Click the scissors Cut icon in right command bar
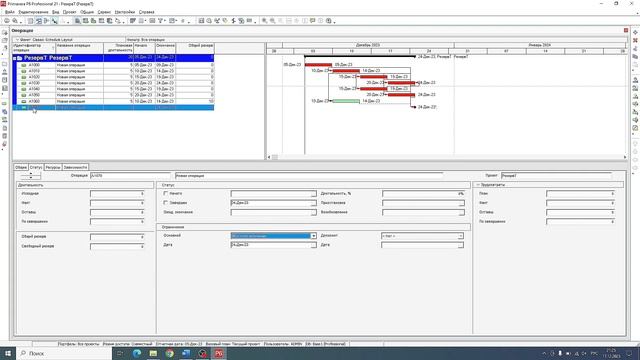This screenshot has width=640, height=360. coord(635,49)
